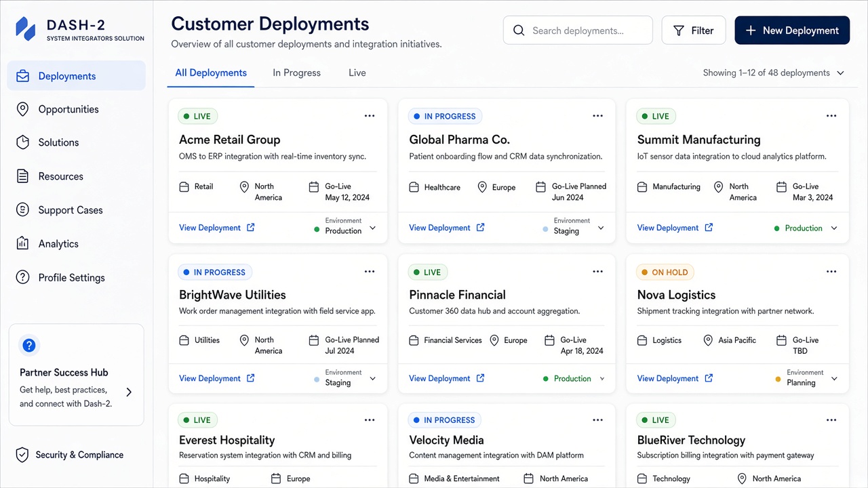
Task: Click Security & Compliance shield icon
Action: pos(22,455)
